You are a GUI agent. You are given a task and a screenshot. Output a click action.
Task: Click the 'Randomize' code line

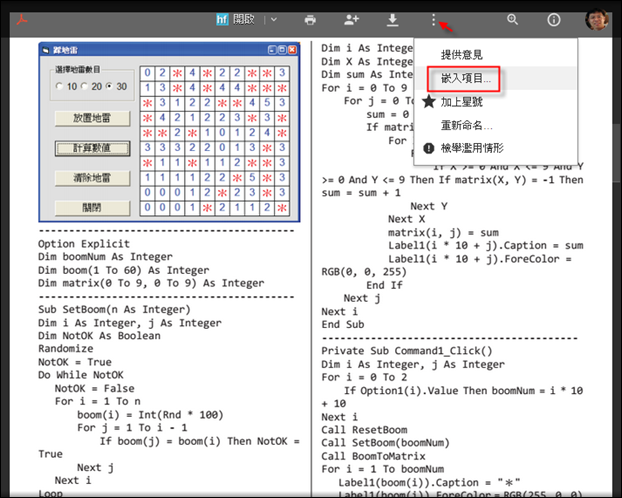[66, 348]
